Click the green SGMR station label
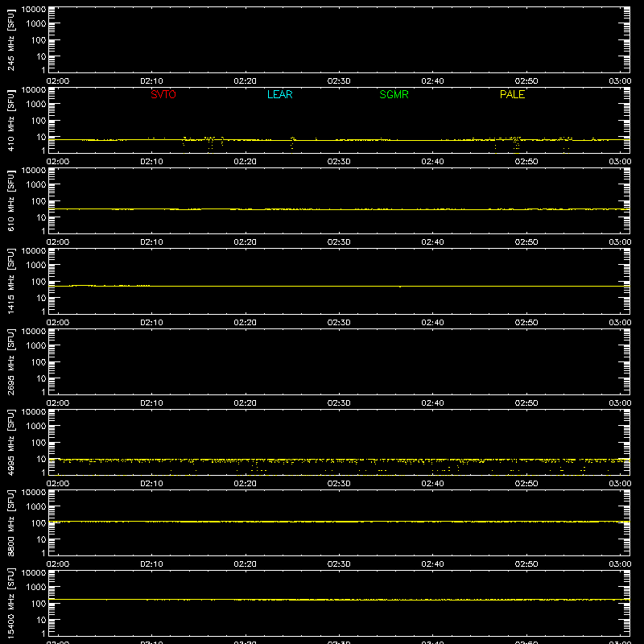The height and width of the screenshot is (644, 644). point(394,94)
